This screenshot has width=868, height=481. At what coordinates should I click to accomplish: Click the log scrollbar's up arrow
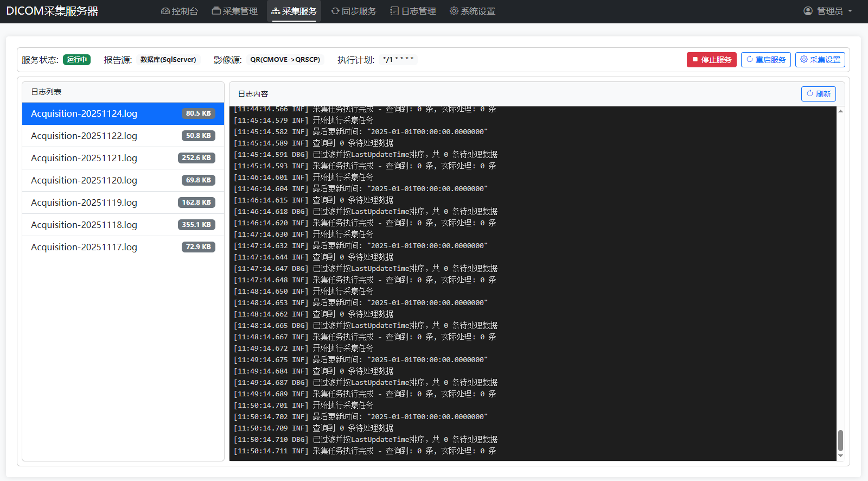[840, 111]
